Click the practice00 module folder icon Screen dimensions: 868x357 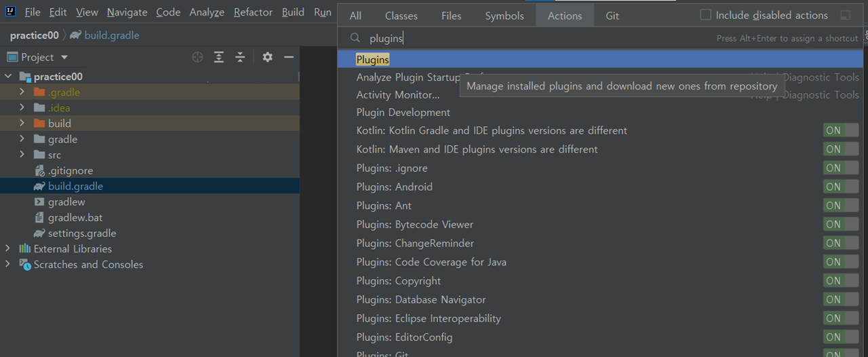25,77
